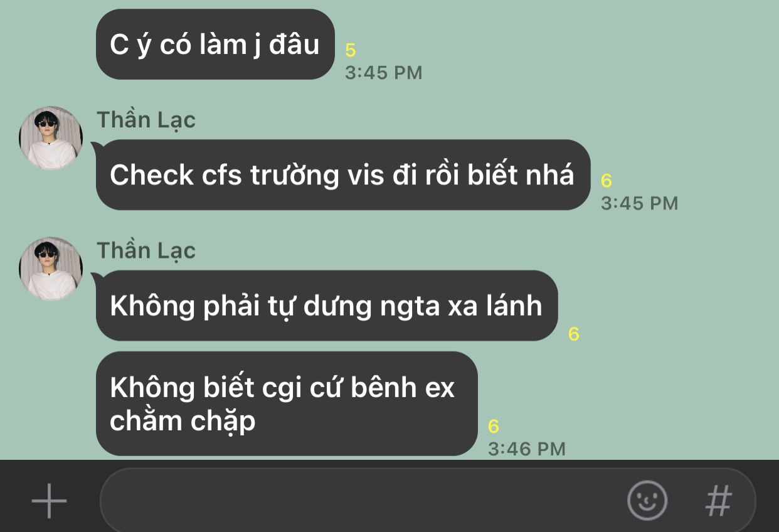The image size is (779, 532).
Task: Tap sender name above Không phải message
Action: [146, 250]
